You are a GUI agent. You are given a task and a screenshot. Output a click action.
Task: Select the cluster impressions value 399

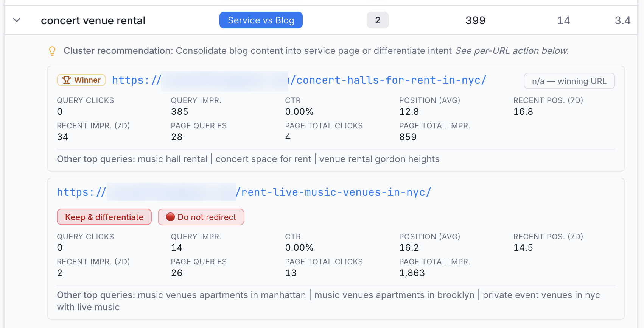[475, 20]
